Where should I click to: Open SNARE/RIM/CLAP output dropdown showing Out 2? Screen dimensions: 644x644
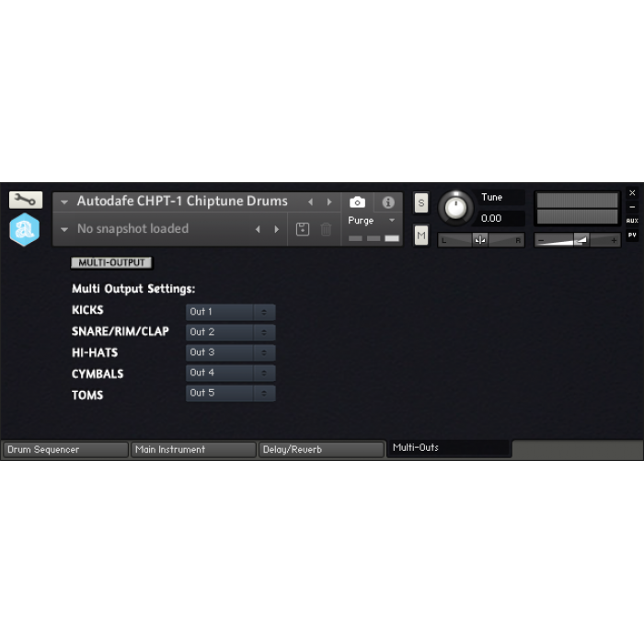tap(230, 332)
